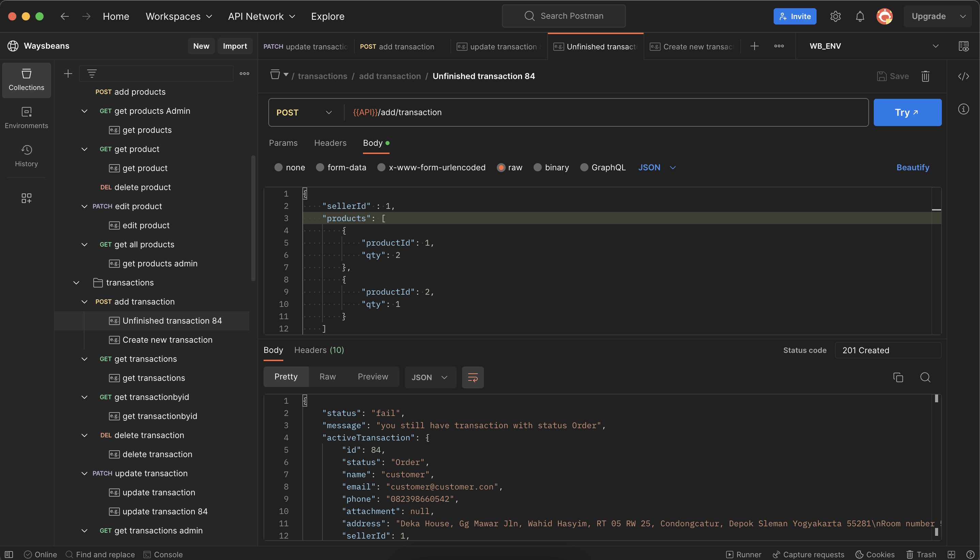Screen dimensions: 980x560
Task: Click the Search Postman field
Action: pos(564,16)
